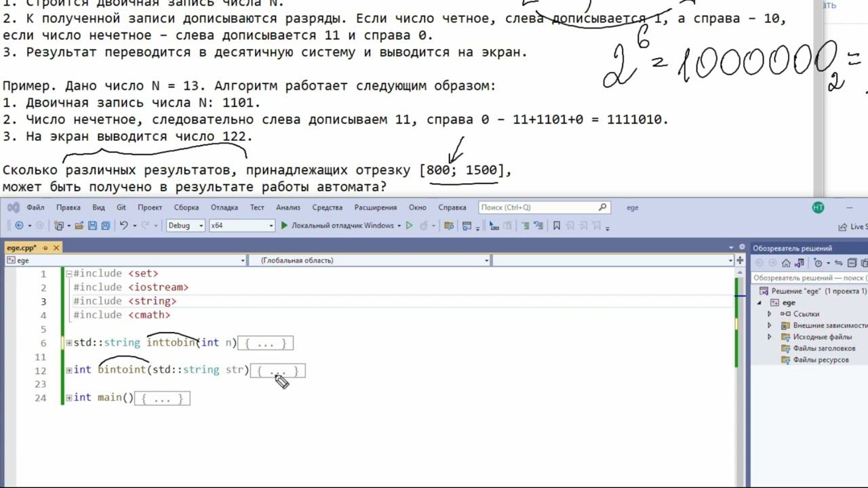
Task: Click the editor window settings gear icon
Action: point(742,247)
